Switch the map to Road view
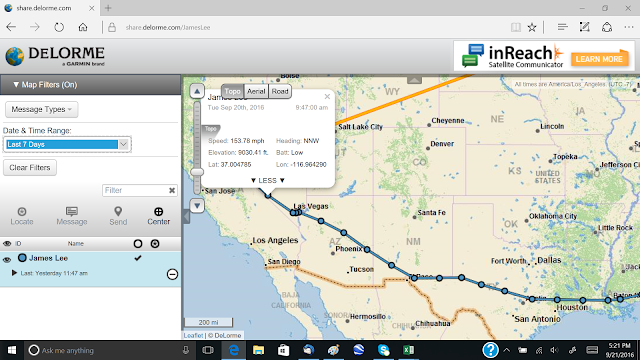Viewport: 640px width, 360px height. tap(280, 91)
